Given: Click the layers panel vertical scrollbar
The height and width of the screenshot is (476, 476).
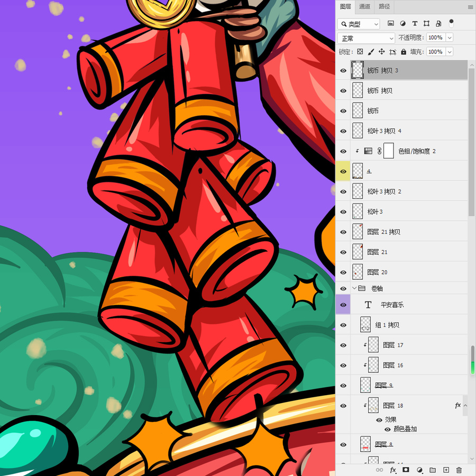Looking at the screenshot, I should (471, 142).
